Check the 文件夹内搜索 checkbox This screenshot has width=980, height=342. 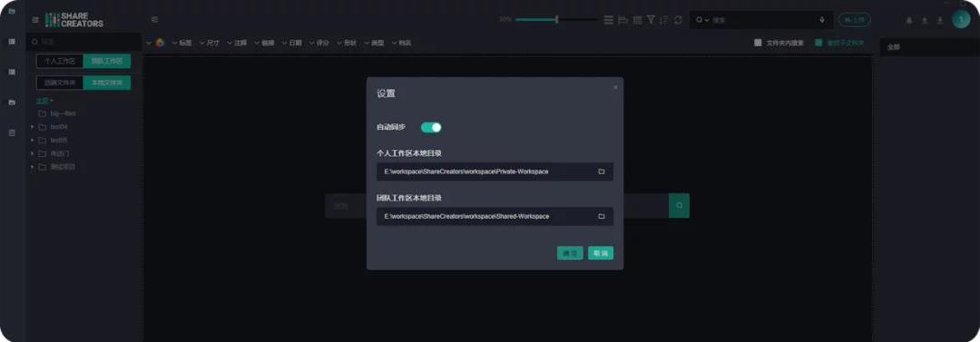click(758, 44)
